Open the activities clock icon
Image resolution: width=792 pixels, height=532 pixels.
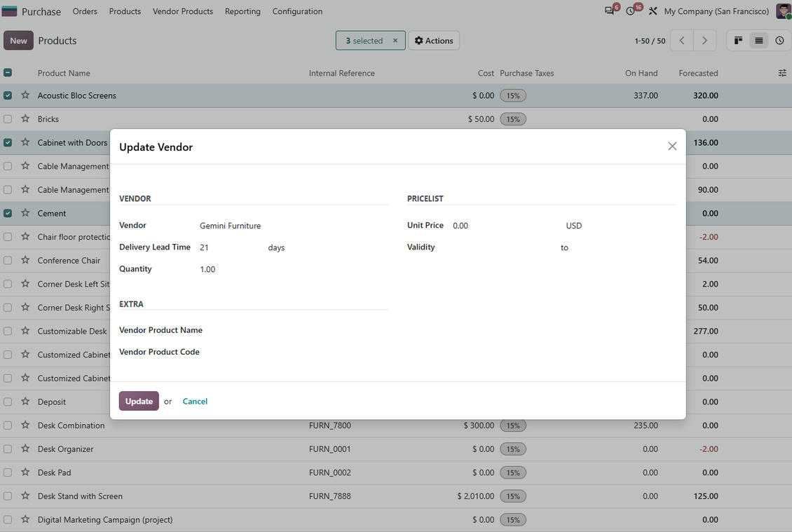click(630, 11)
